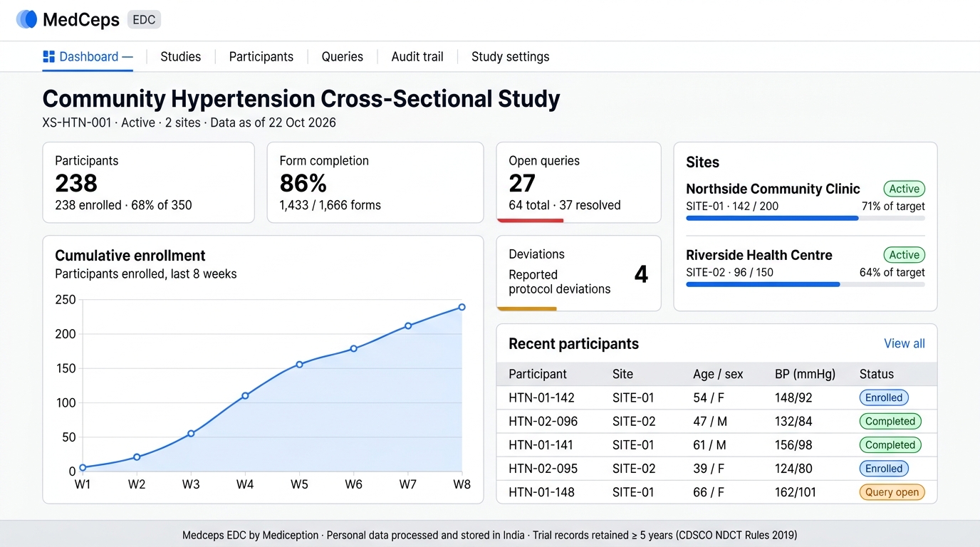Click the EDC badge beside MedCeps
980x547 pixels.
click(x=144, y=20)
